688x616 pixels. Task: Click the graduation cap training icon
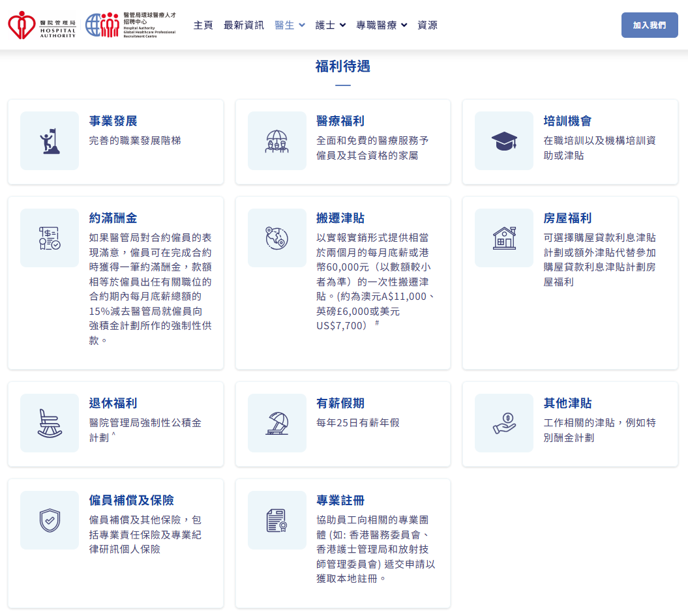504,141
